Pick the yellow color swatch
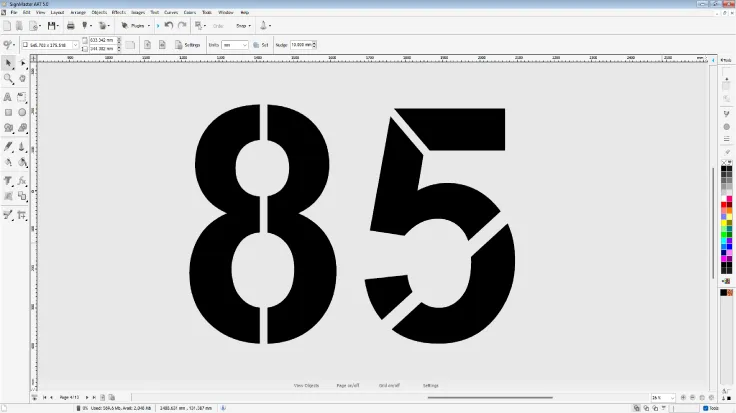736x413 pixels. click(x=724, y=222)
